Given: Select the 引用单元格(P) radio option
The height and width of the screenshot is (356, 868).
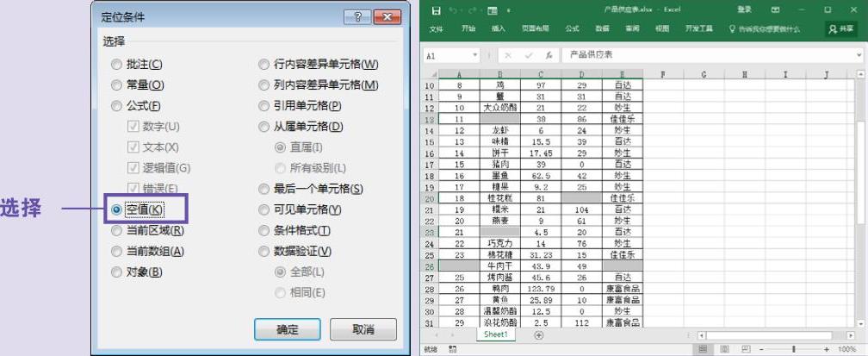Looking at the screenshot, I should click(300, 106).
